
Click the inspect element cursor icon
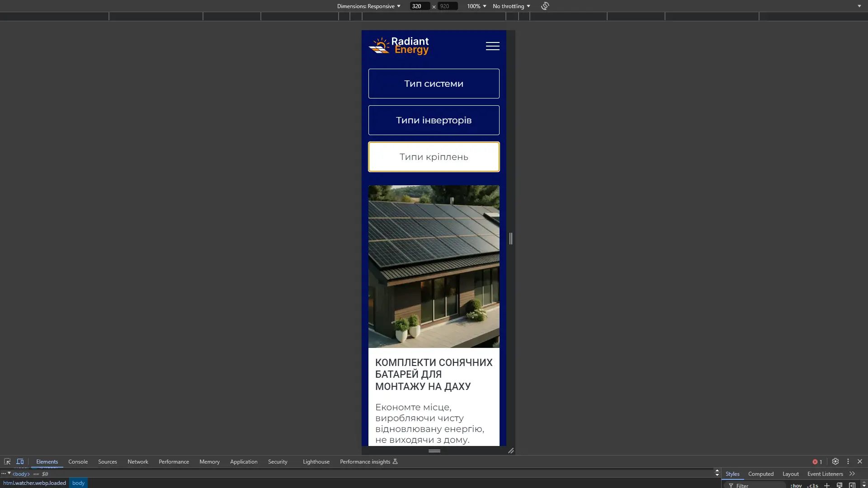(7, 461)
